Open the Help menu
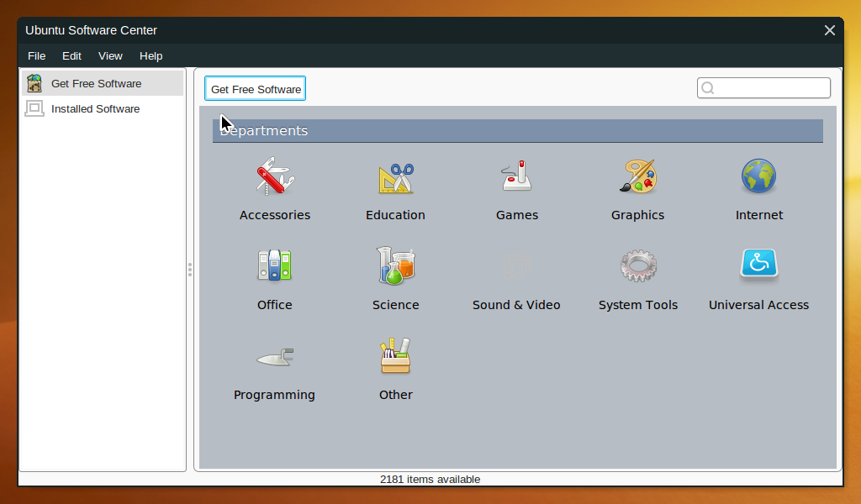 [151, 56]
